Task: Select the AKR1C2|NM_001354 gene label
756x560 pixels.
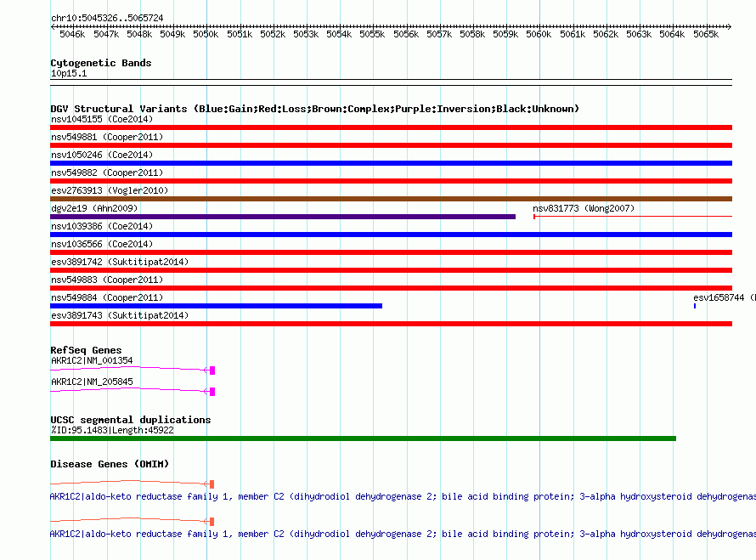Action: 92,361
